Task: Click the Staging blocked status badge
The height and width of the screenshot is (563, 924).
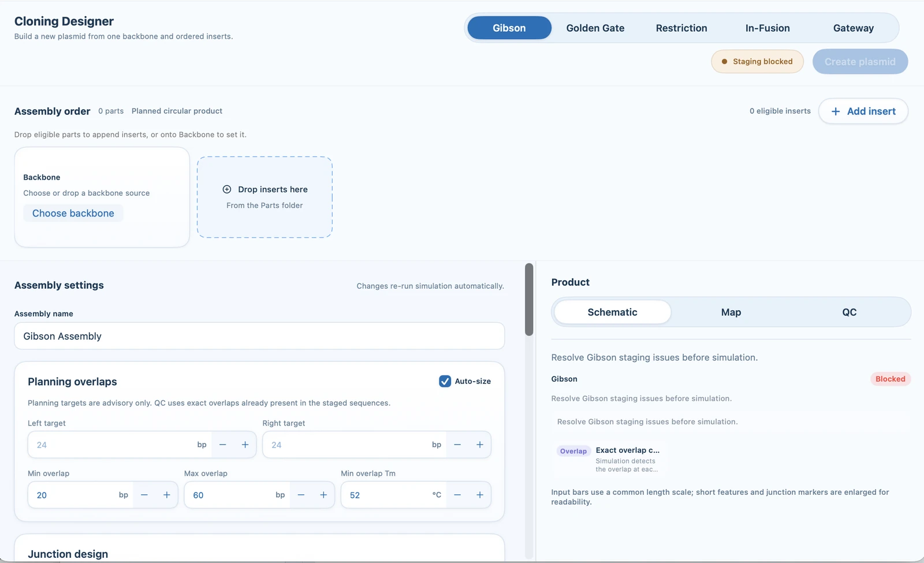Action: (757, 61)
